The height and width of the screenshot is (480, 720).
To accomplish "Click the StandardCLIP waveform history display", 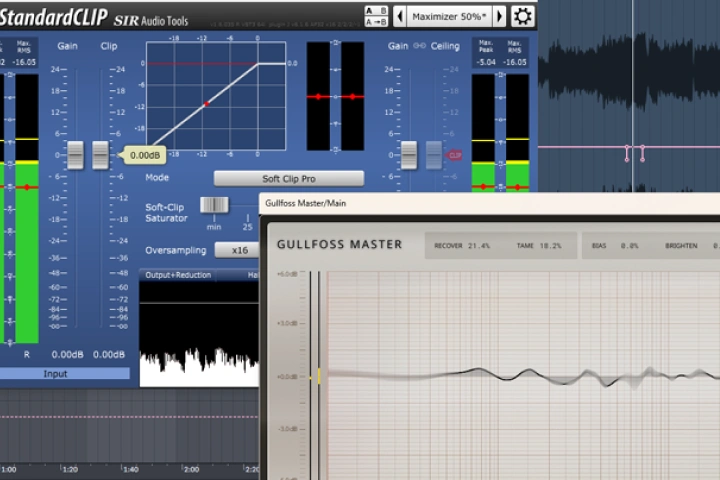I will tap(199, 334).
